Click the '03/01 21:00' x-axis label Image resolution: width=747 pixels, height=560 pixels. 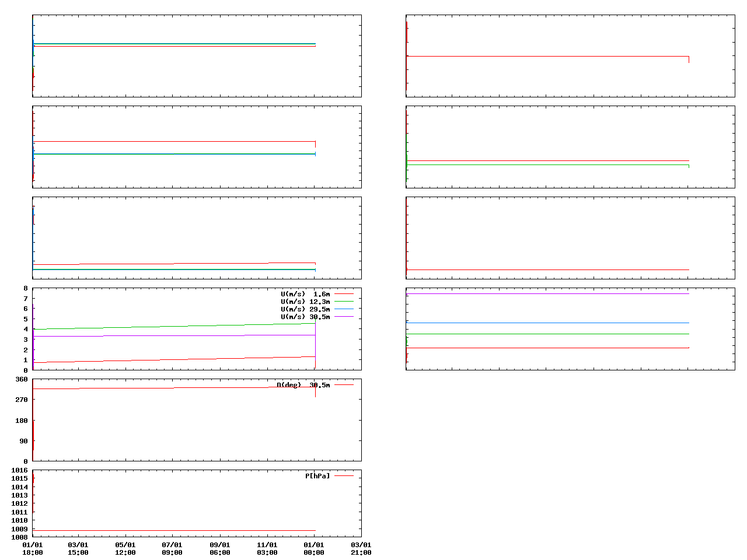click(x=361, y=549)
